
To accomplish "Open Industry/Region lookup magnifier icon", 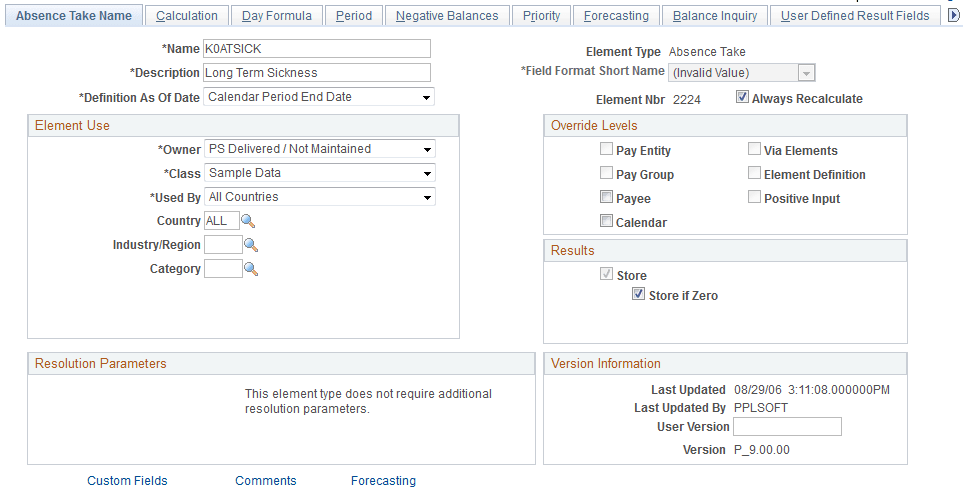I will pyautogui.click(x=251, y=245).
